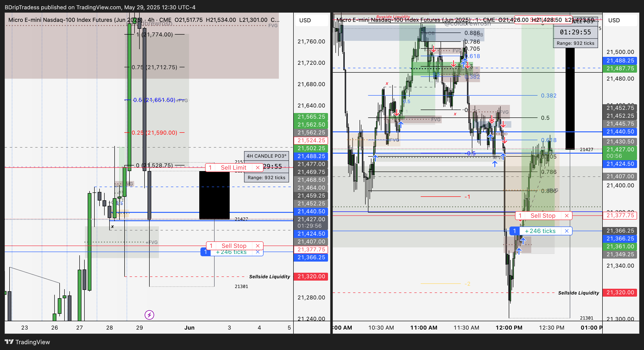Click the +FVG label in lower 4h zone
Screen dimensions: 644x350
pos(151,242)
